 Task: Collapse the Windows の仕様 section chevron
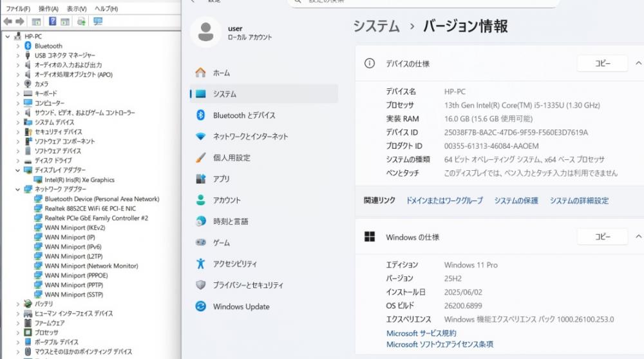(x=639, y=237)
